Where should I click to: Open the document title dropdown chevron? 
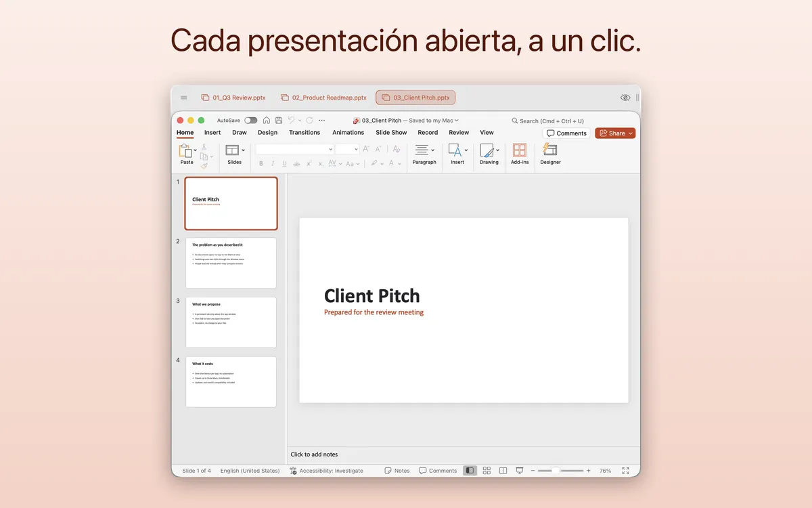tap(457, 121)
